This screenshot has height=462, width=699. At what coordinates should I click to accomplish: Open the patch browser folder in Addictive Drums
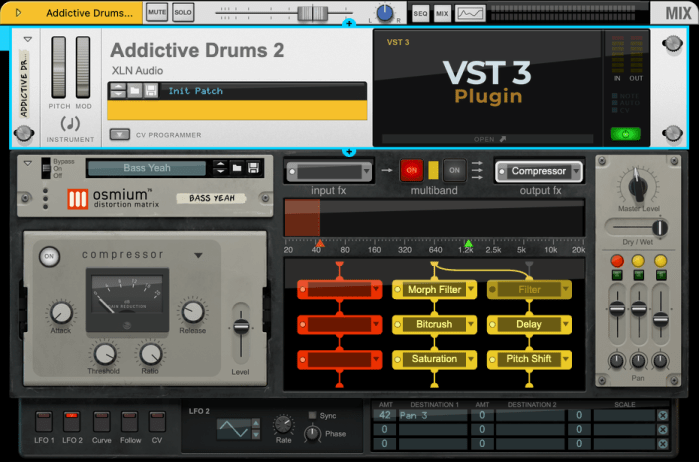134,91
